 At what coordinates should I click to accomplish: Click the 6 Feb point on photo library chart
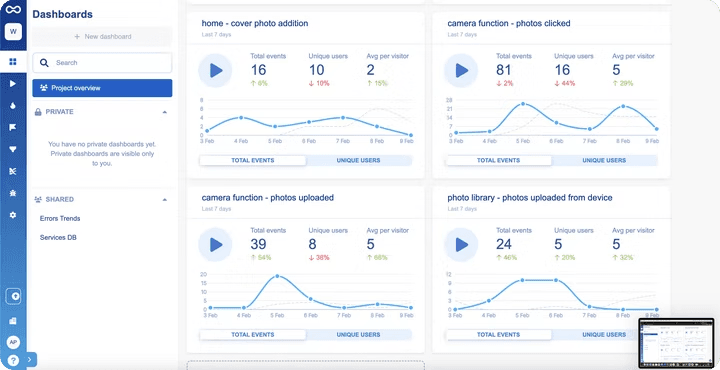pyautogui.click(x=556, y=280)
